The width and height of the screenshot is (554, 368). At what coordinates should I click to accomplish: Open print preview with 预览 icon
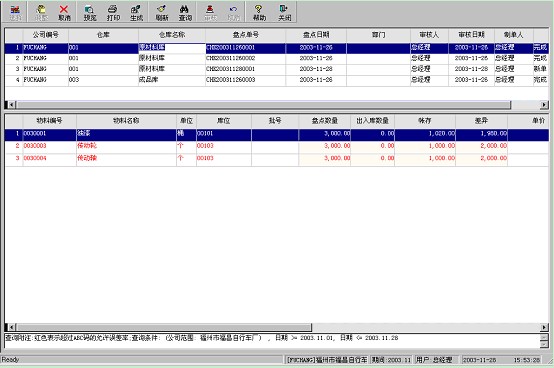(90, 13)
